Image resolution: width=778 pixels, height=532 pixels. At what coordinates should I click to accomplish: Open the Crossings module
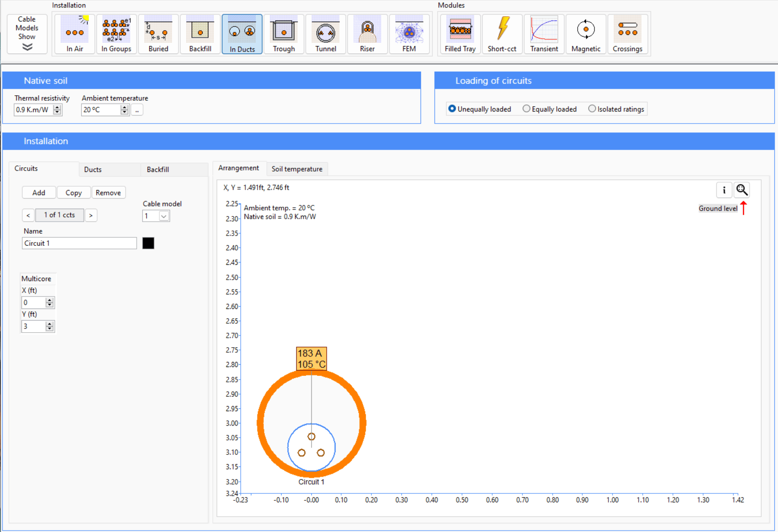point(628,34)
